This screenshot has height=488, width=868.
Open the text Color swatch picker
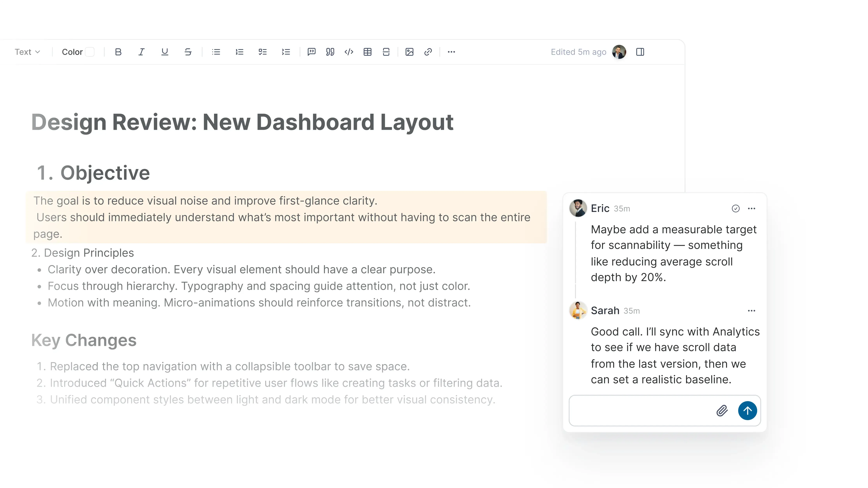89,52
